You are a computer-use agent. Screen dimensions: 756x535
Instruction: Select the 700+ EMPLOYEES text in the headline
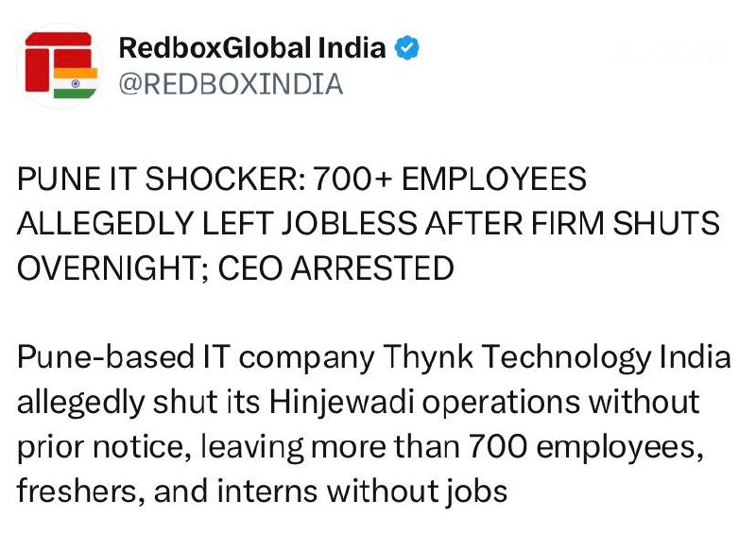click(450, 179)
